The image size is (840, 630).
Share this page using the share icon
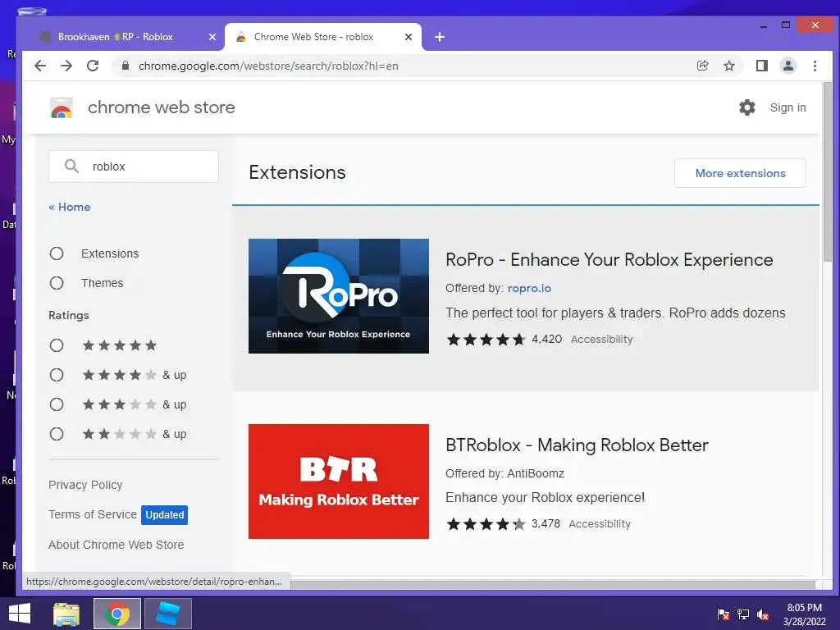click(x=702, y=66)
